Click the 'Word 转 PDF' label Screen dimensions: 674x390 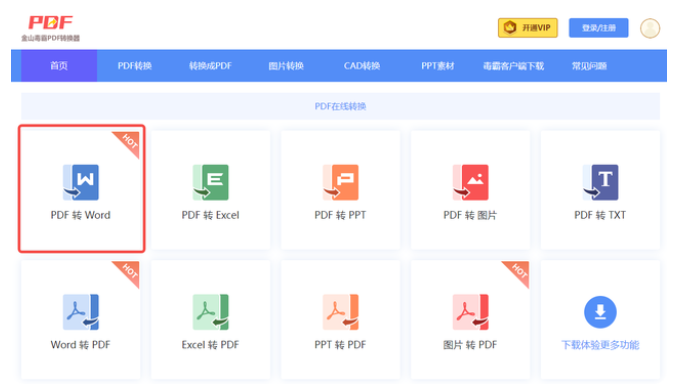pyautogui.click(x=81, y=345)
